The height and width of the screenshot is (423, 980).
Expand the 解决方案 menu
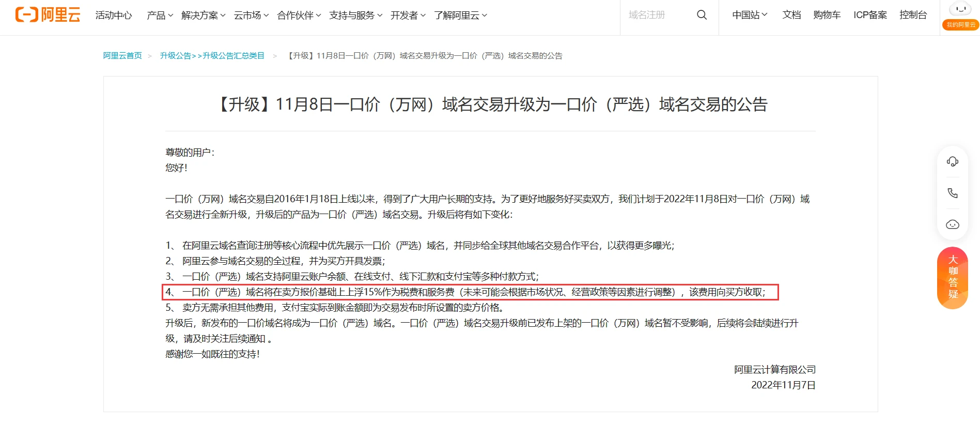click(203, 16)
